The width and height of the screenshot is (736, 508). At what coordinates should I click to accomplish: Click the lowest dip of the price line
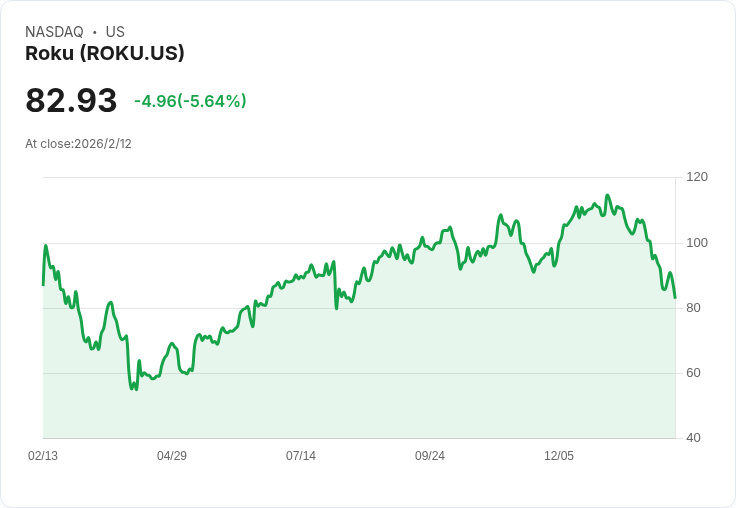coord(133,389)
